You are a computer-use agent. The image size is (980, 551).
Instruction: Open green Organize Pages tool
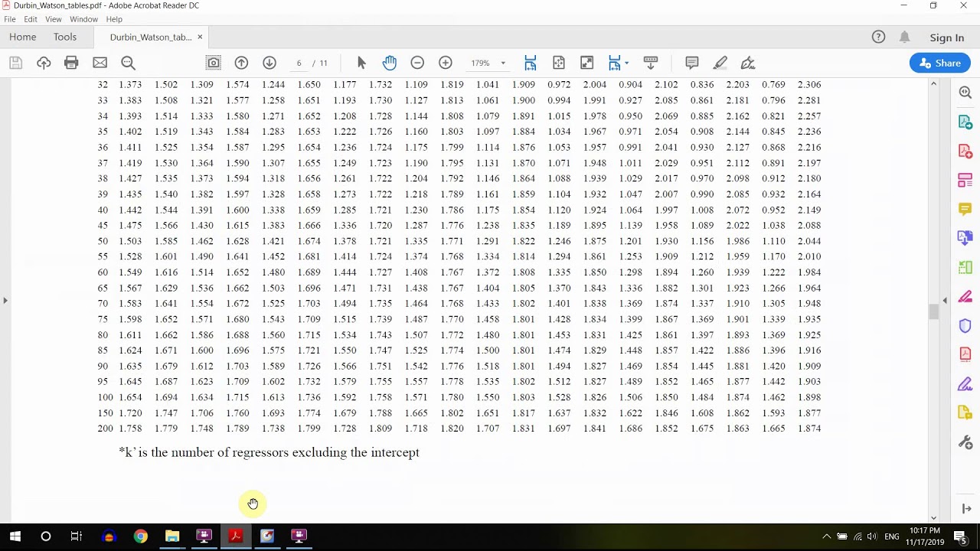(x=965, y=267)
